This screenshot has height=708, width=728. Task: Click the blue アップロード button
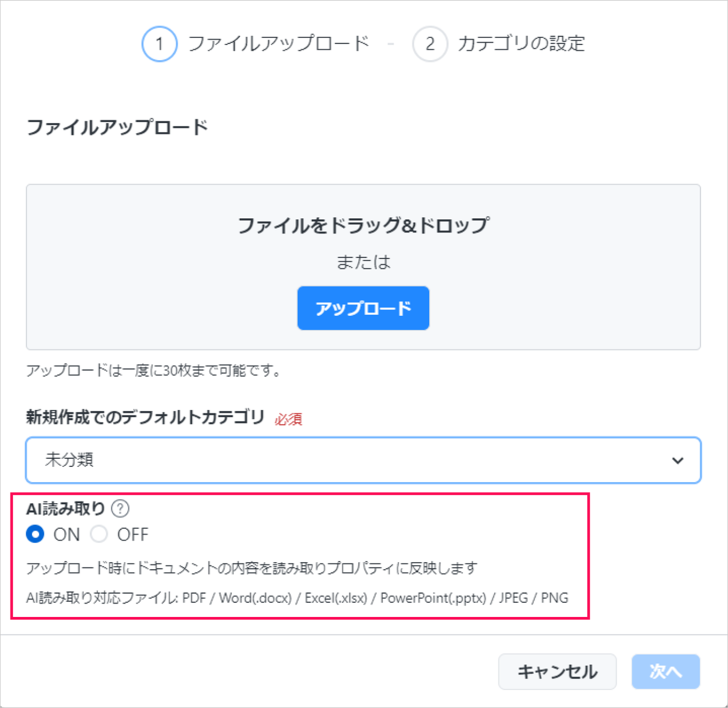tap(363, 308)
